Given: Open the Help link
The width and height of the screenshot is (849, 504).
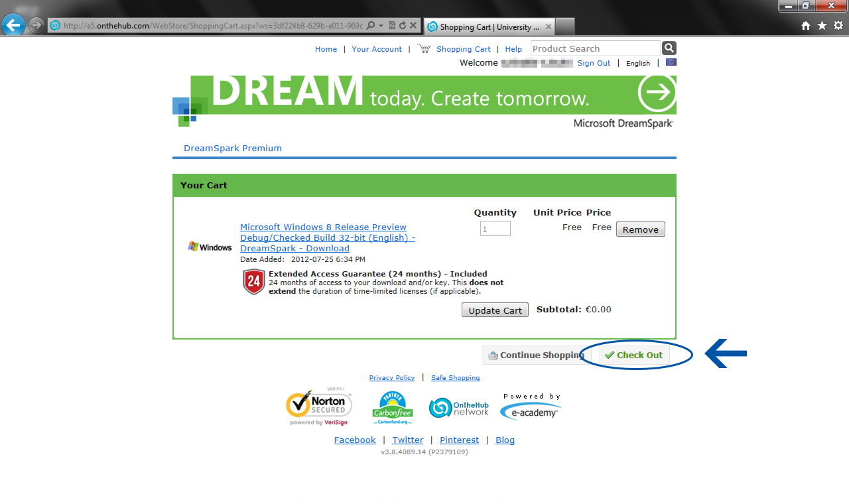Looking at the screenshot, I should click(513, 49).
